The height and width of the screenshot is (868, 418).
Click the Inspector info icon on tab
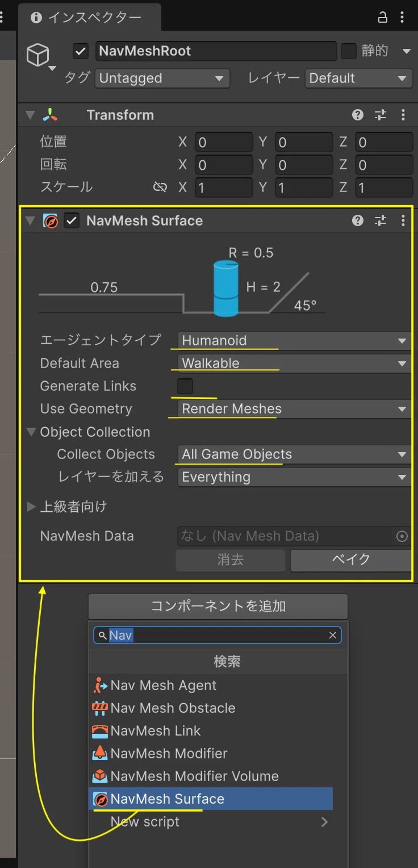pos(36,18)
